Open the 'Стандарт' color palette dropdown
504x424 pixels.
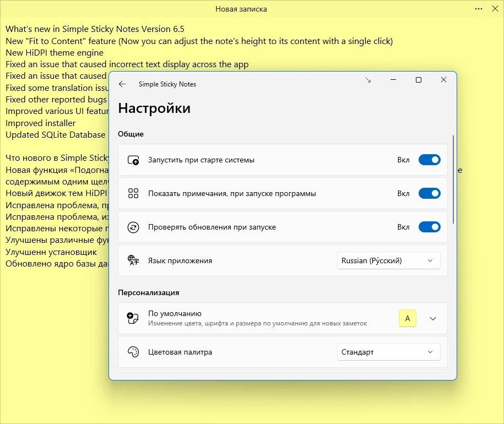[389, 352]
